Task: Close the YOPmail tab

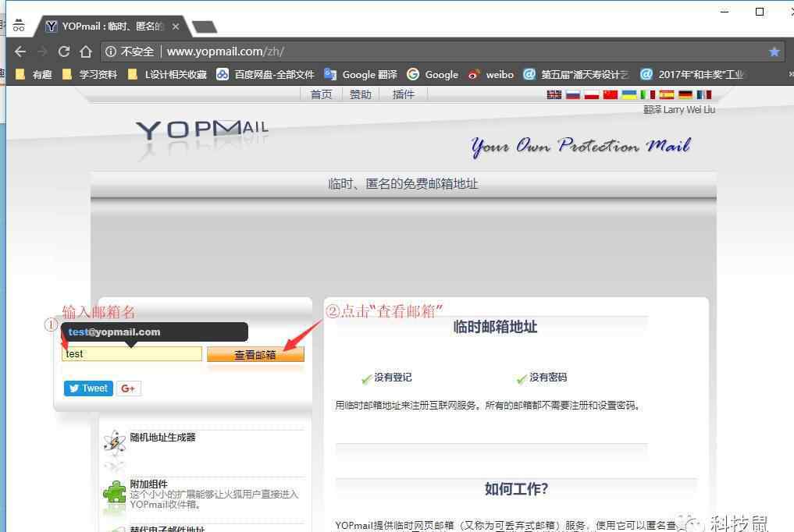Action: pos(175,27)
